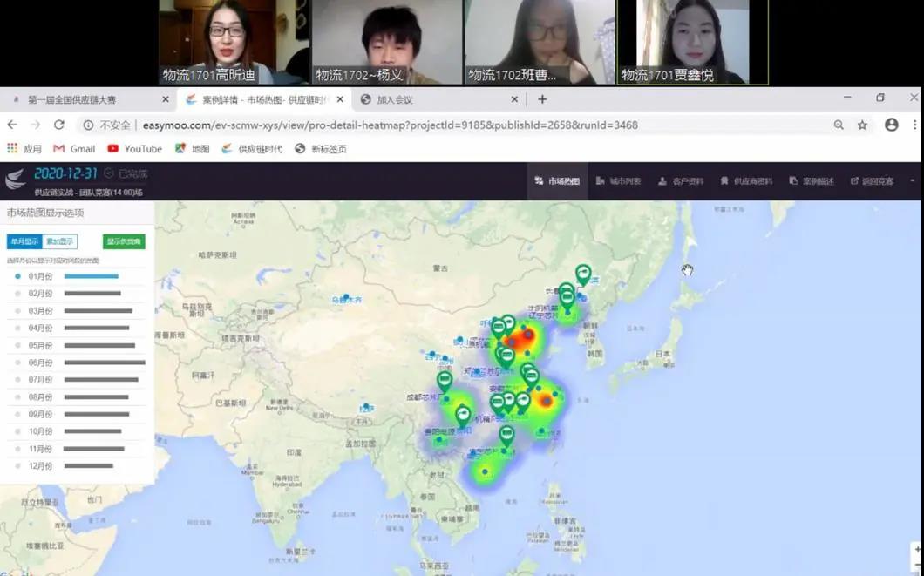Click the northernmost green supplier pin
This screenshot has height=576, width=924.
[x=583, y=274]
